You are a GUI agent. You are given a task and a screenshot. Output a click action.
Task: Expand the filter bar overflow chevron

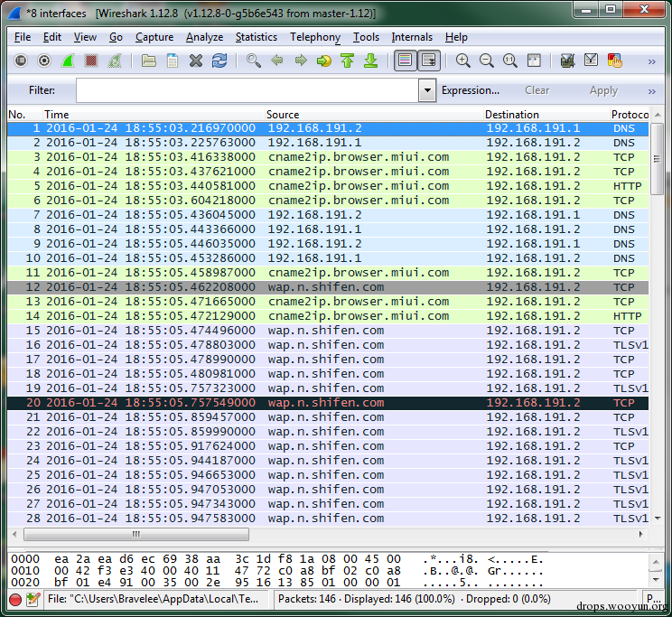point(651,91)
